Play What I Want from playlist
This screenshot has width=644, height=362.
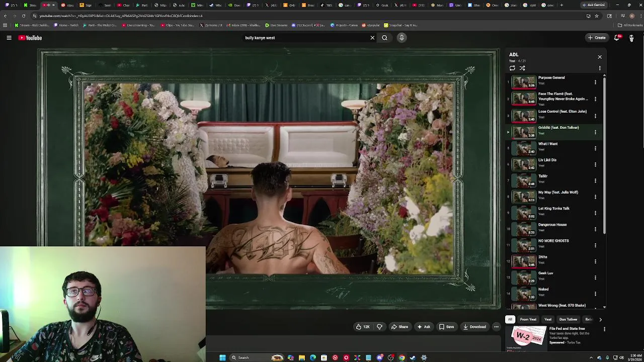coord(553,148)
